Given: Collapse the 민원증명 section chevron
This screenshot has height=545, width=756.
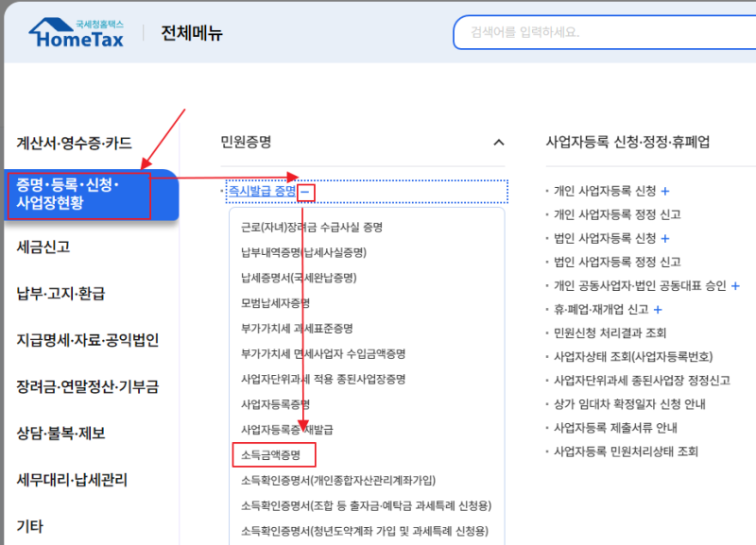Looking at the screenshot, I should 499,142.
